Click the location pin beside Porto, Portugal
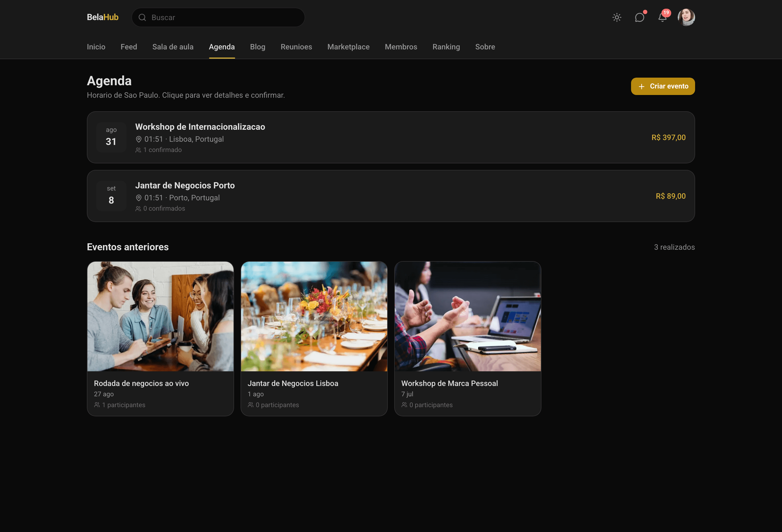This screenshot has width=782, height=532. (x=139, y=198)
